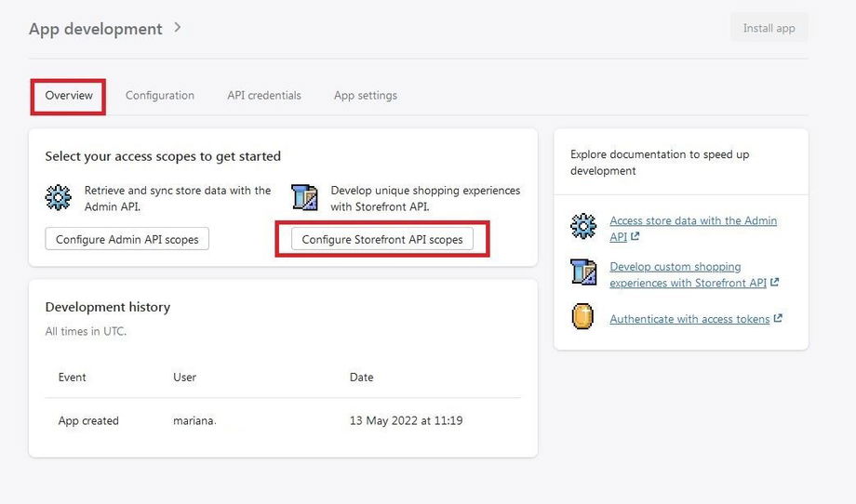Select the App settings tab

coord(366,96)
